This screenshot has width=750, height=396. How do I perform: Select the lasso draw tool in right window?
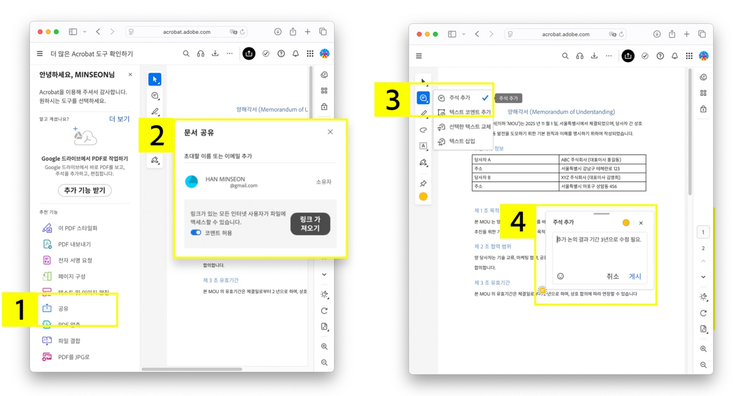coord(423,130)
